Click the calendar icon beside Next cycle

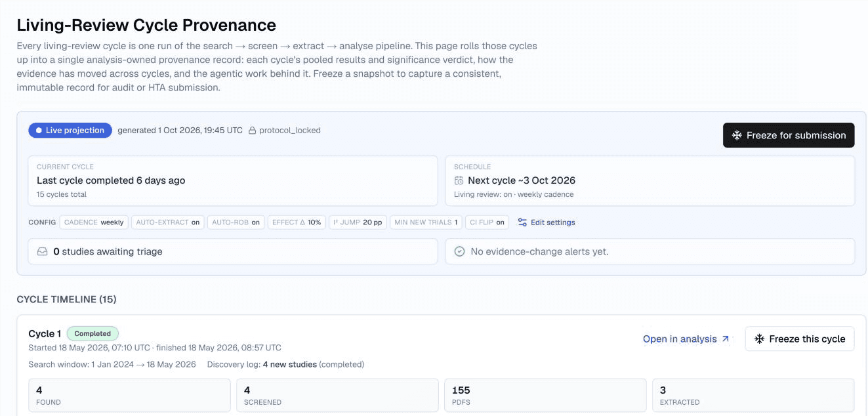pyautogui.click(x=459, y=180)
